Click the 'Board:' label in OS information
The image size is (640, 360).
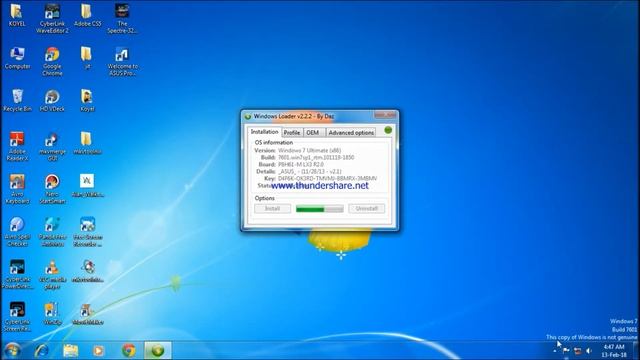(x=267, y=164)
